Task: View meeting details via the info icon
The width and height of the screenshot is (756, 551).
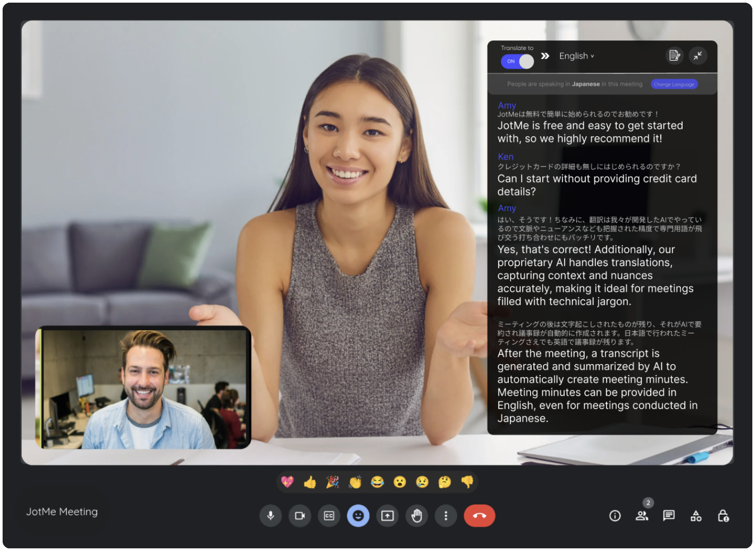Action: click(x=615, y=515)
